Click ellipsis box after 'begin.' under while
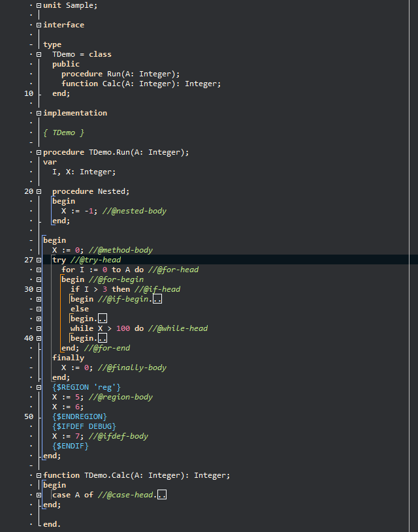The height and width of the screenshot is (532, 418). [x=103, y=338]
